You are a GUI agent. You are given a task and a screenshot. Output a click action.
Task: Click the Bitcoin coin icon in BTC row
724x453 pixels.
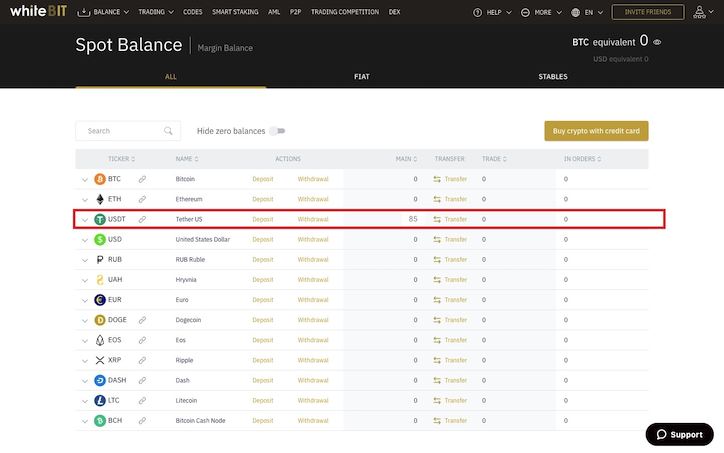pos(100,179)
